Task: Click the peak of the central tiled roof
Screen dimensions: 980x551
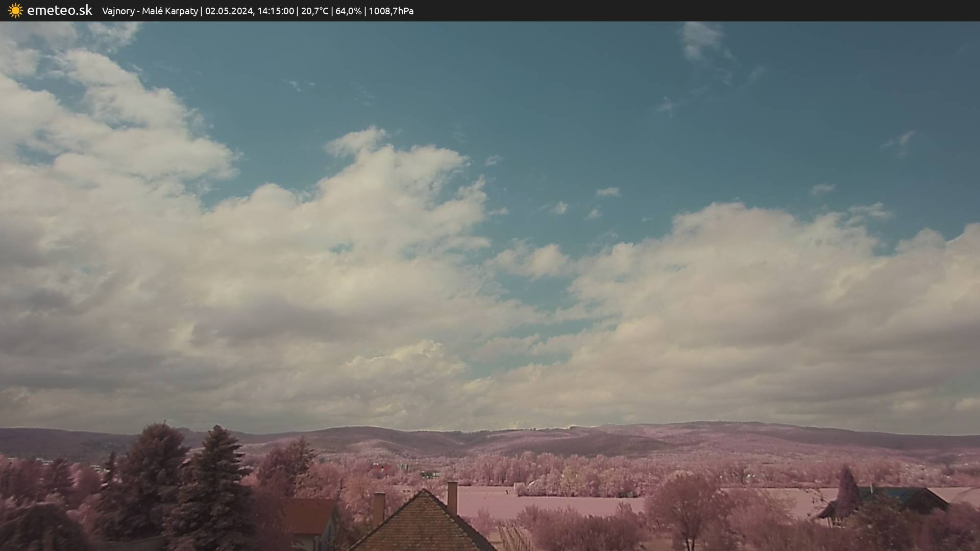Action: (x=423, y=492)
